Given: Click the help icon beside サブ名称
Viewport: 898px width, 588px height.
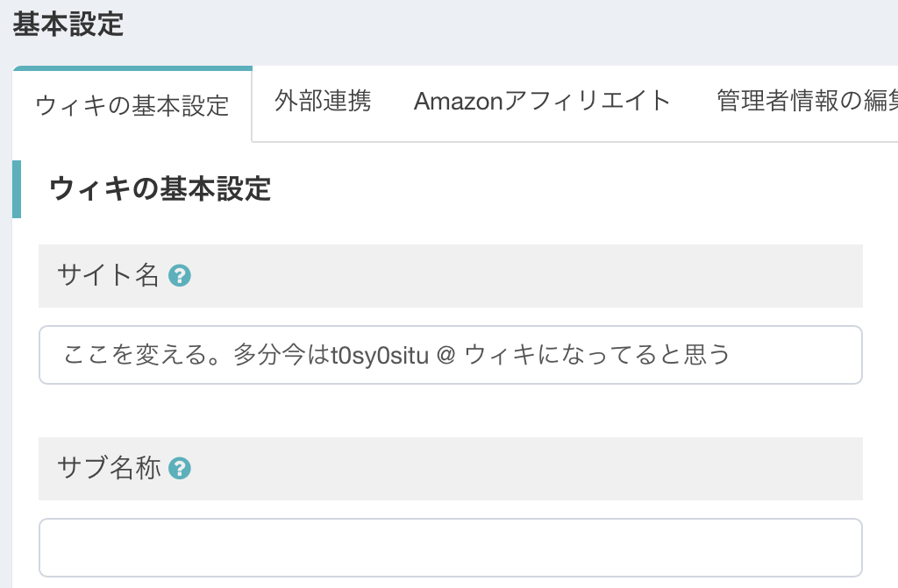Looking at the screenshot, I should click(180, 469).
